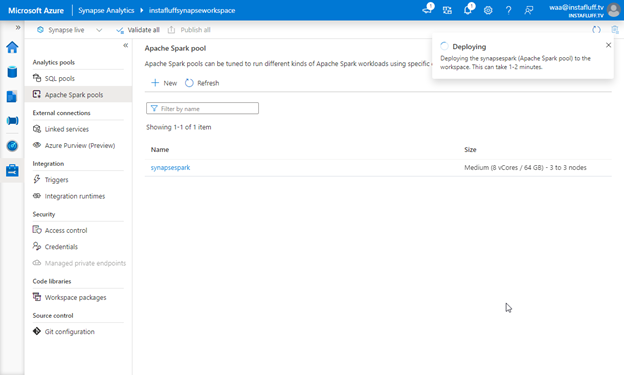Click Validate all
The width and height of the screenshot is (624, 375).
pyautogui.click(x=138, y=30)
